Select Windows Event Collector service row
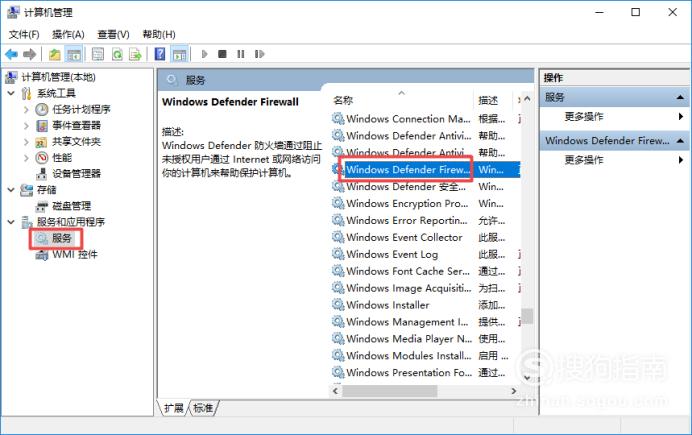The width and height of the screenshot is (692, 435). 425,237
